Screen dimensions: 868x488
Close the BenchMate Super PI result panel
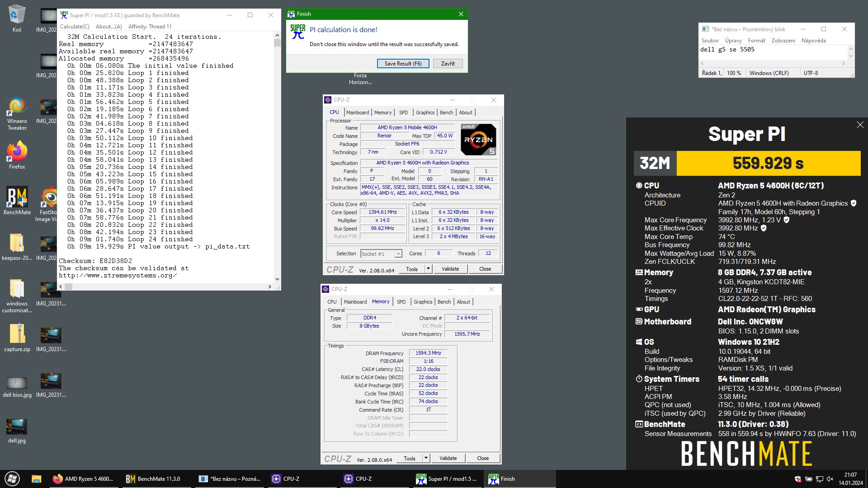[x=860, y=125]
